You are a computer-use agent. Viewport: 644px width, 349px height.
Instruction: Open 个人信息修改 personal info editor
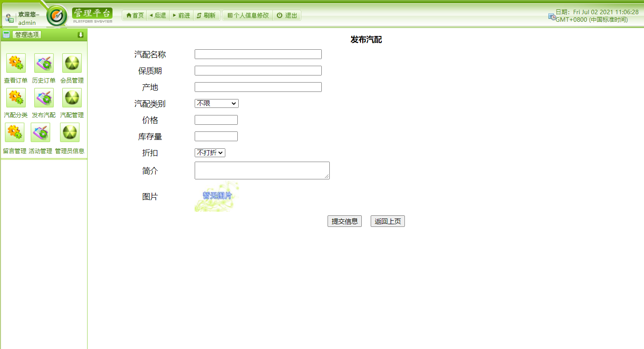pyautogui.click(x=247, y=15)
